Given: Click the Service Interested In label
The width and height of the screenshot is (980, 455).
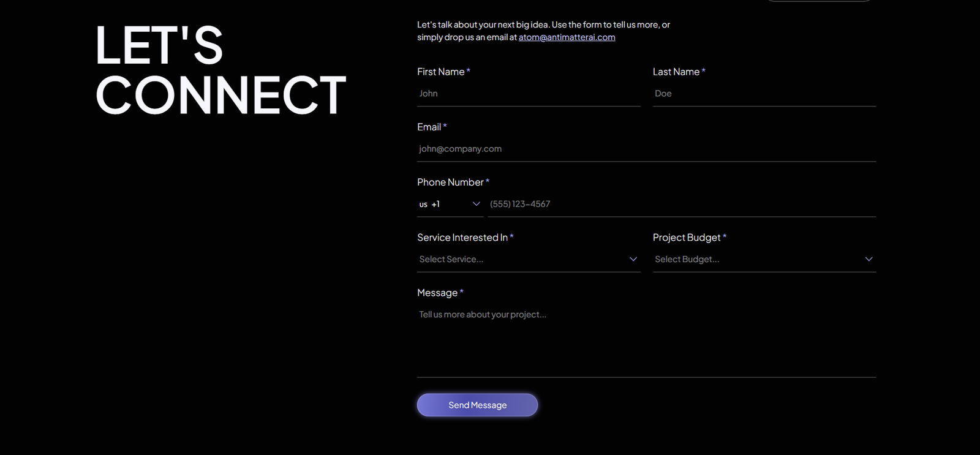Looking at the screenshot, I should 462,238.
